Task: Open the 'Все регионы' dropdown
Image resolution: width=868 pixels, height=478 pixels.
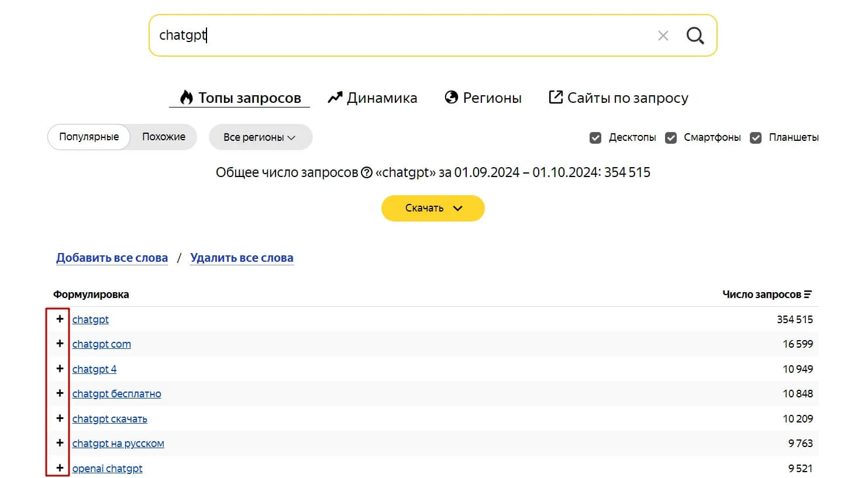Action: [260, 137]
